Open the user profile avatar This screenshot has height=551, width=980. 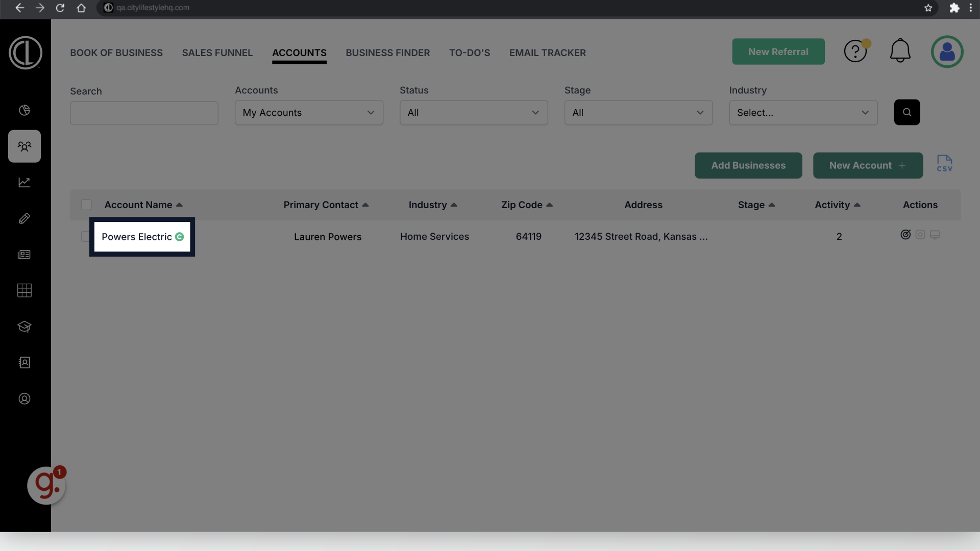point(947,52)
